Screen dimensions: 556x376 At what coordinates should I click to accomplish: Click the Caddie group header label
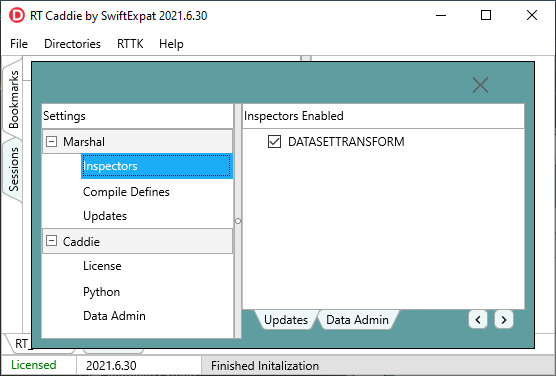click(x=81, y=241)
